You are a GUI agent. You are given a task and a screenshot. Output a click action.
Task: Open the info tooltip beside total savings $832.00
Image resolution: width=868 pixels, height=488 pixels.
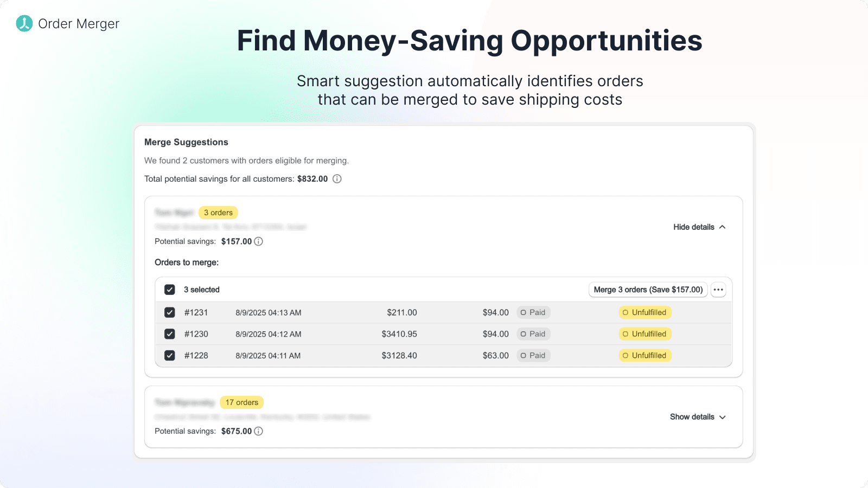click(337, 178)
